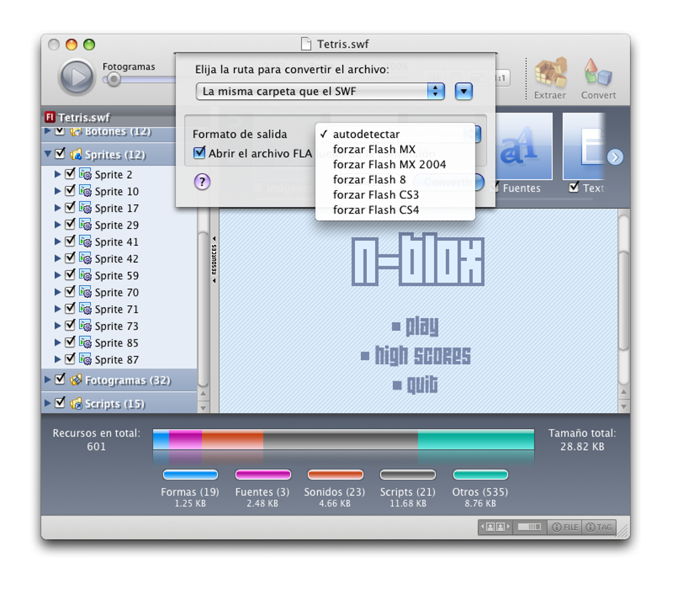
Task: Choose 'forzar Flash CS3' option
Action: click(x=395, y=195)
